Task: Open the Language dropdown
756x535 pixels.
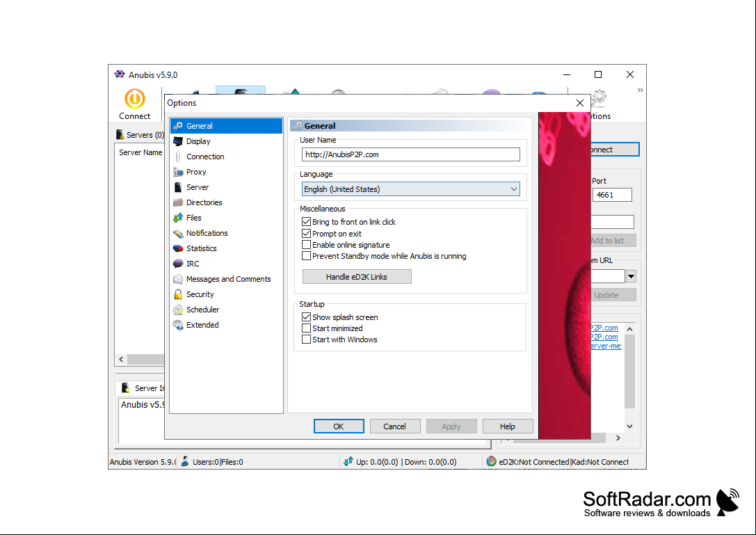Action: click(411, 189)
